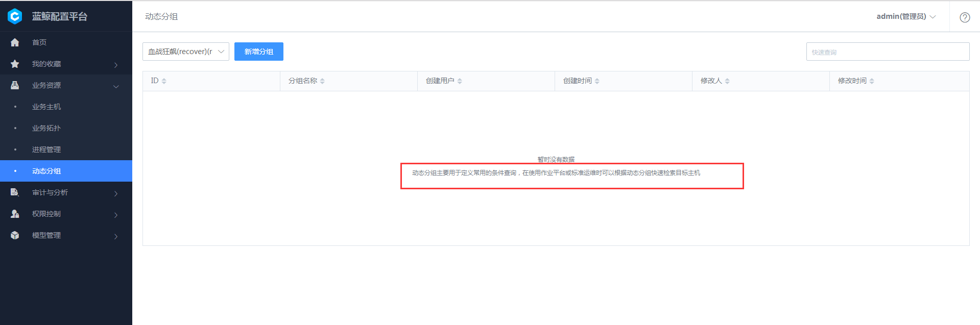Click the 分组名称 column header label
Screen dimensions: 980x325
[x=303, y=81]
